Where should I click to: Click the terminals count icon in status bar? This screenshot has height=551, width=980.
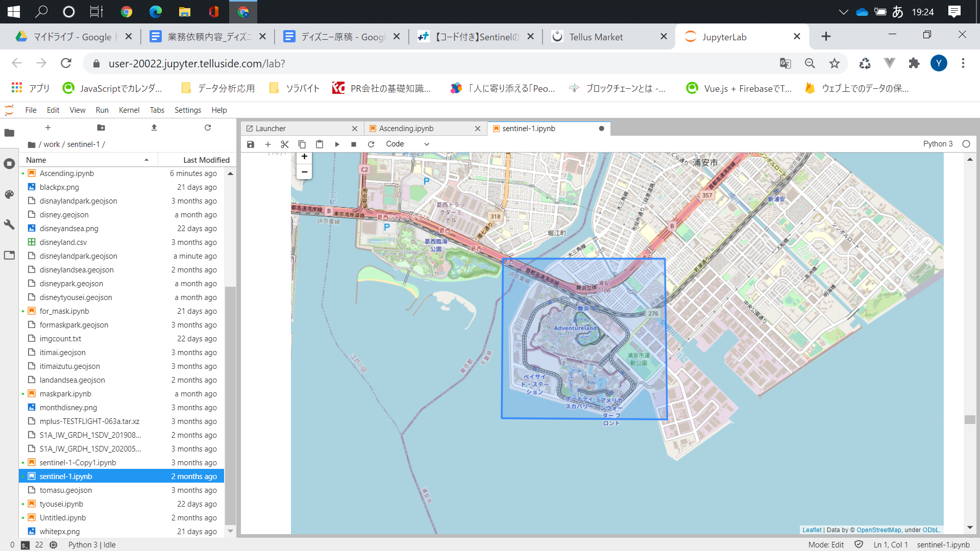click(26, 545)
